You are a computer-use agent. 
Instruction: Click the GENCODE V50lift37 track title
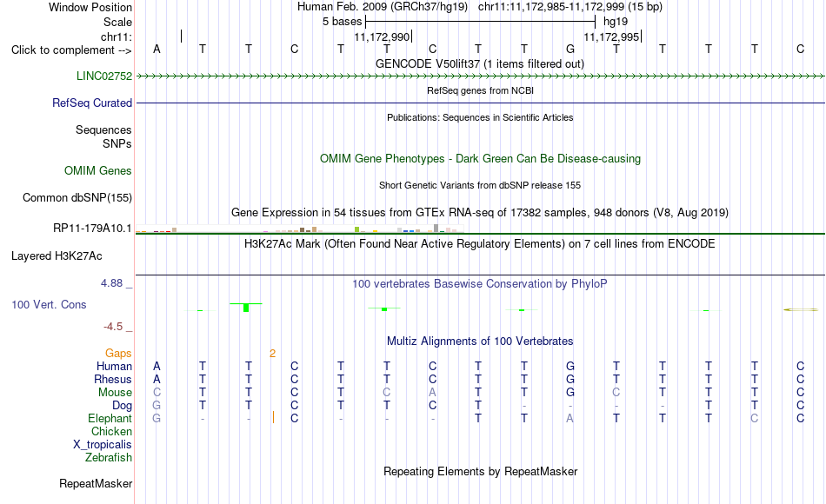coord(480,63)
